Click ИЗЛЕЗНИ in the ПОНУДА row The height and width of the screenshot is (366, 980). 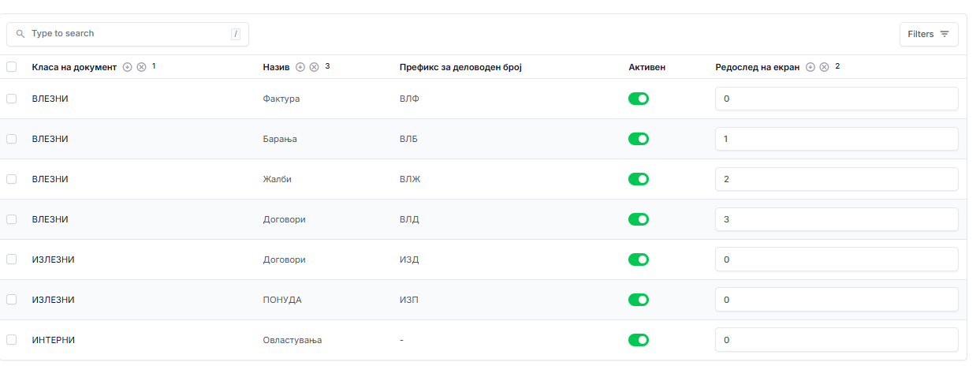pos(53,300)
